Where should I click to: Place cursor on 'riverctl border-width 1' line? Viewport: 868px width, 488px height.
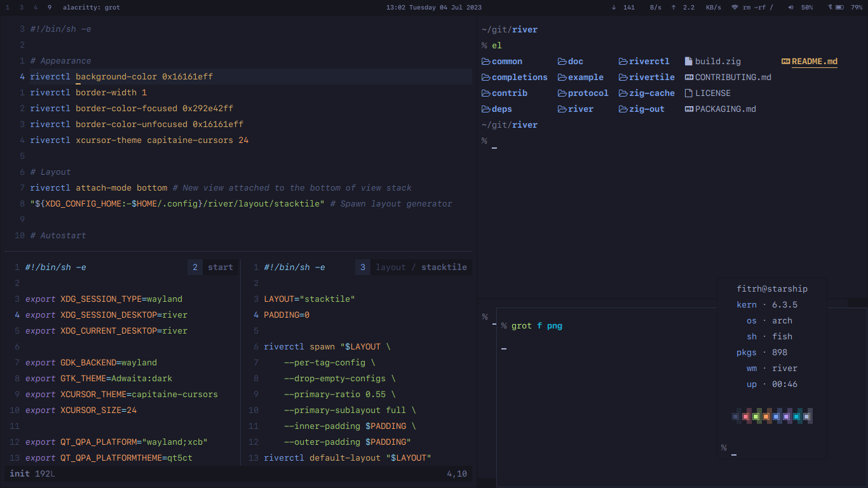click(x=88, y=93)
